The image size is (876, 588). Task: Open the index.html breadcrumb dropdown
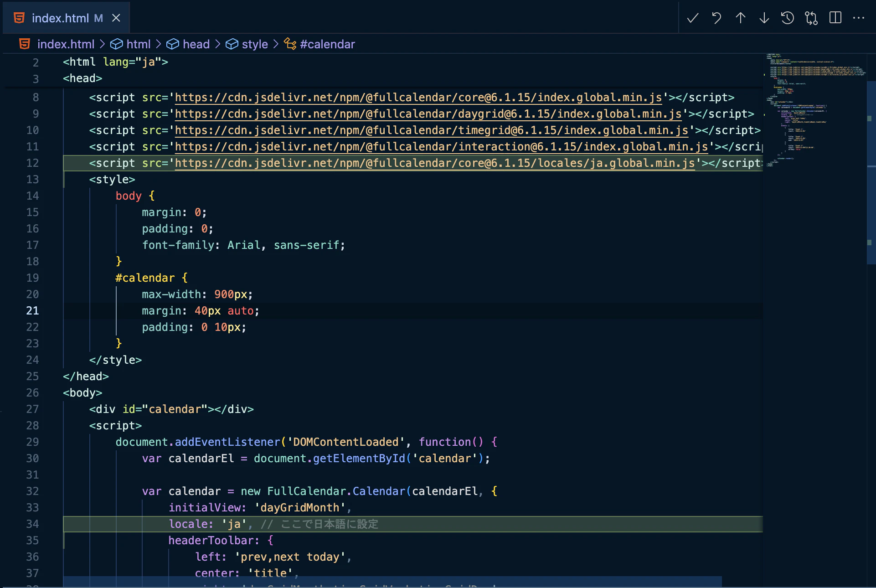point(66,44)
